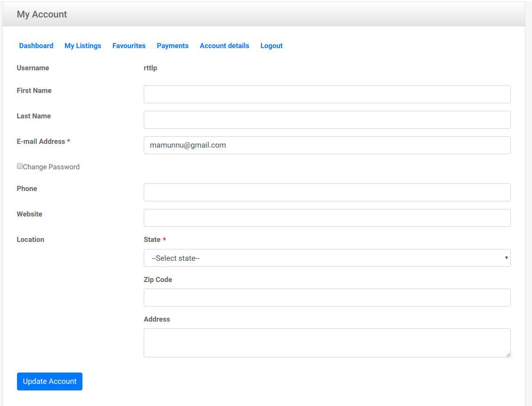Image resolution: width=532 pixels, height=406 pixels.
Task: Grab the Address textarea resize handle
Action: tap(508, 355)
